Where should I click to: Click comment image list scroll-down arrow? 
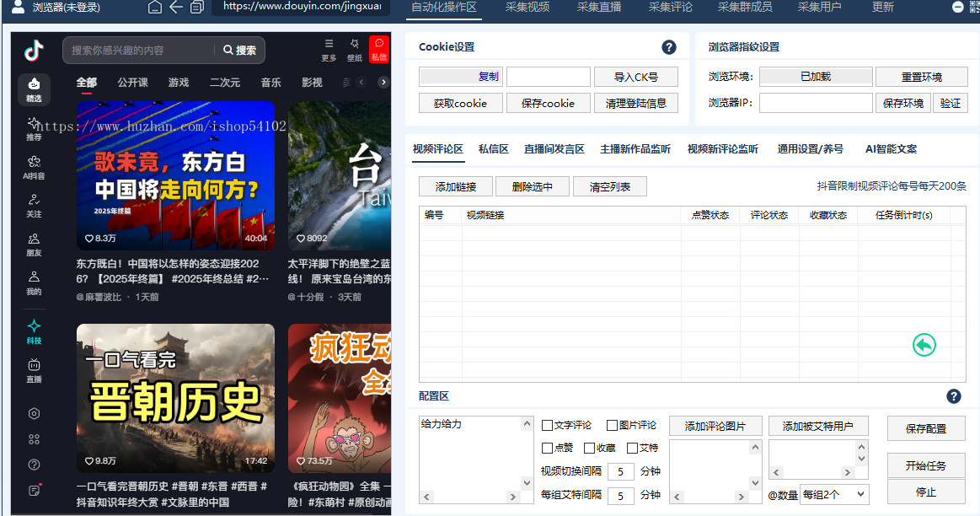click(x=755, y=483)
